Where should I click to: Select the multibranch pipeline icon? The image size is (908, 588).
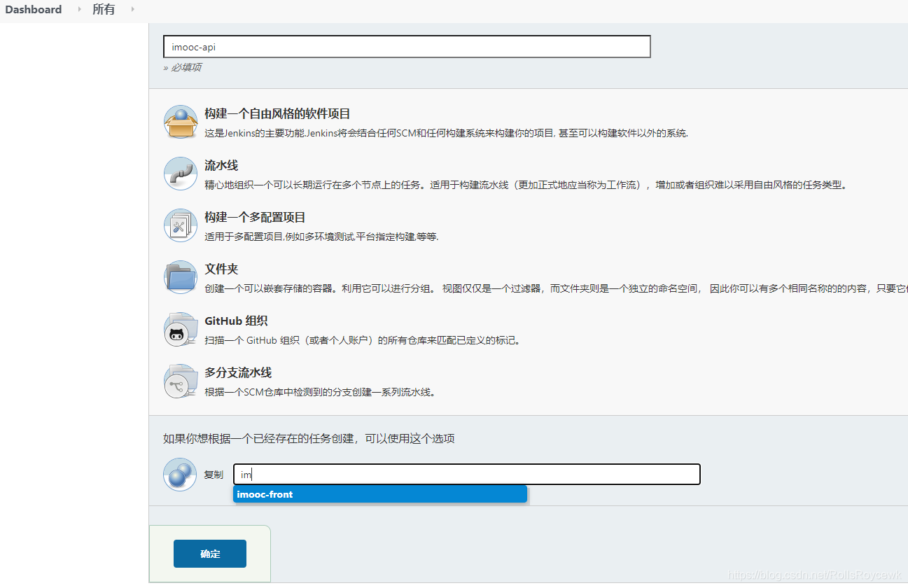(181, 381)
